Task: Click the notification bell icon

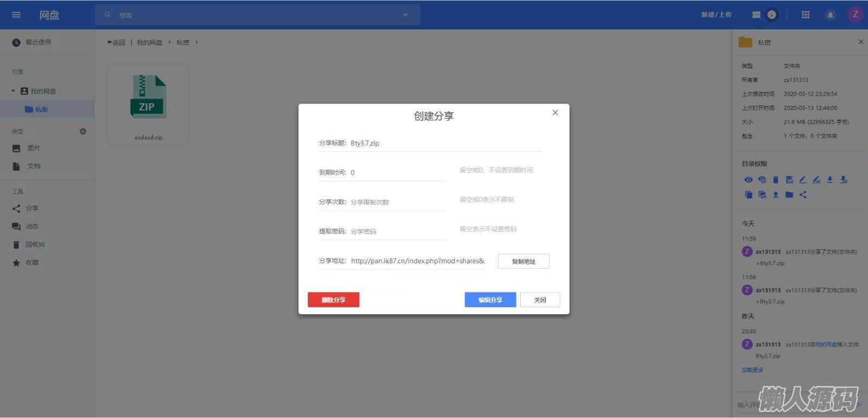Action: coord(830,15)
